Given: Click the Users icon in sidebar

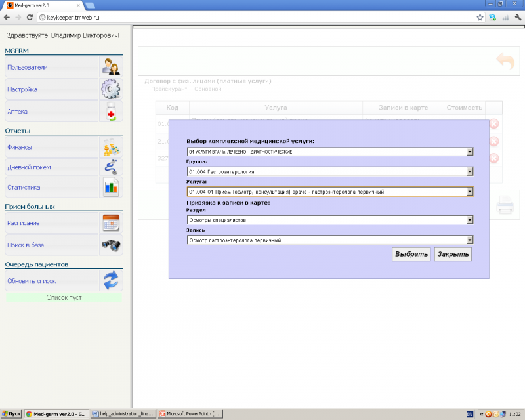Looking at the screenshot, I should pos(110,67).
